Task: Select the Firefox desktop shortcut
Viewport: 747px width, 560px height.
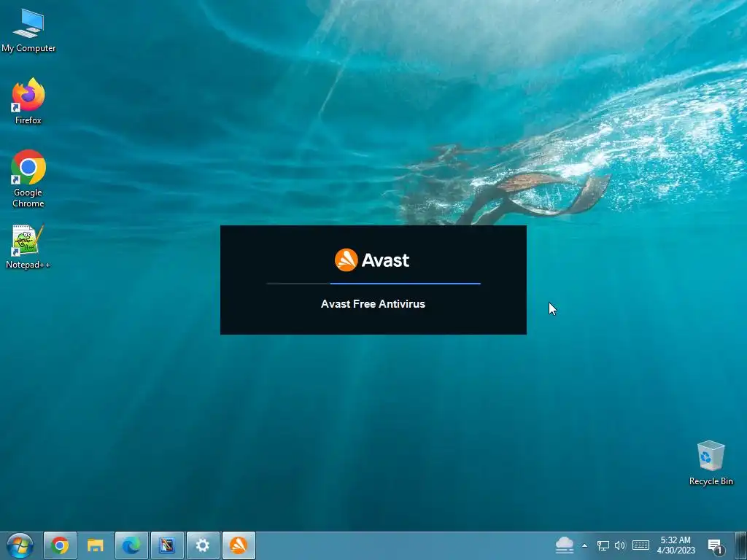Action: point(28,101)
